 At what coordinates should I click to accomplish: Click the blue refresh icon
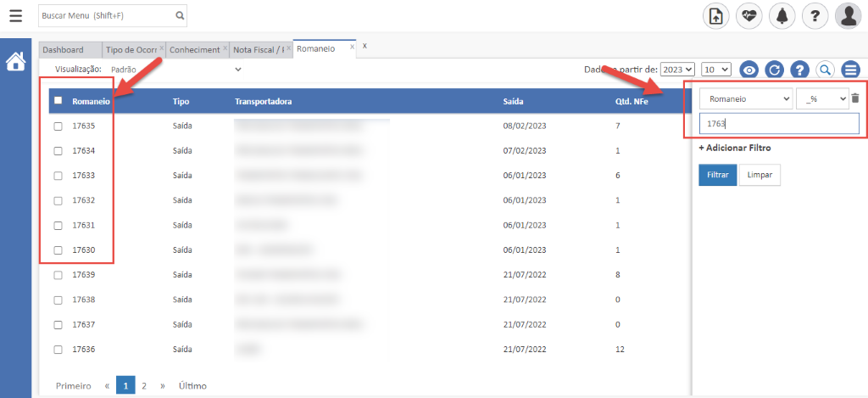click(x=773, y=70)
